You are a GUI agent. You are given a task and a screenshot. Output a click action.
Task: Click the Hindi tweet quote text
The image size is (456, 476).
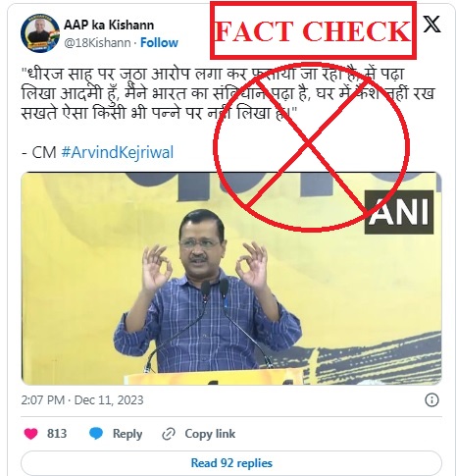point(228,93)
